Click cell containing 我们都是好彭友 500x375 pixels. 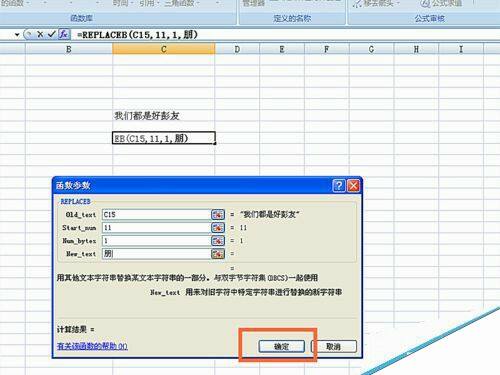click(x=164, y=116)
